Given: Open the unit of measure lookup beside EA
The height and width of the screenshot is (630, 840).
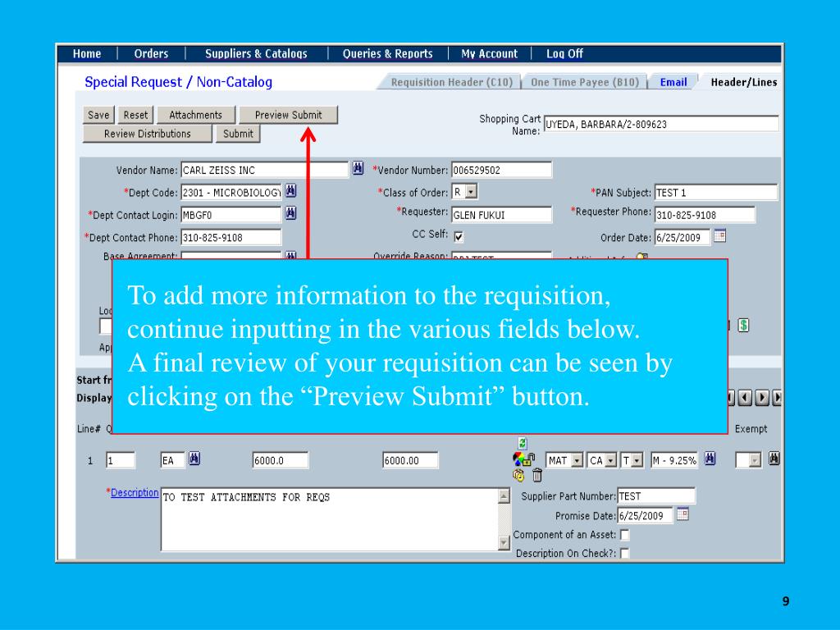Looking at the screenshot, I should point(194,459).
